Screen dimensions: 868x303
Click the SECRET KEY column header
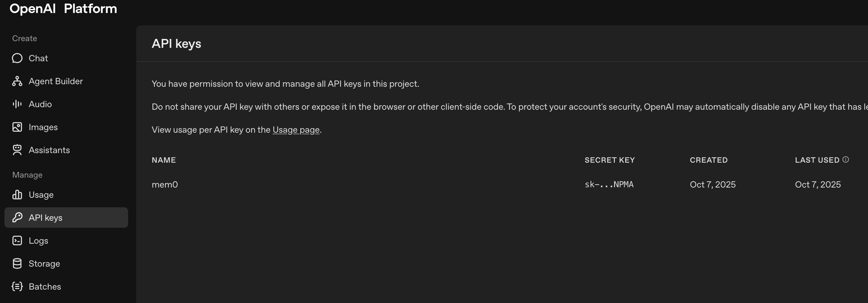(610, 160)
